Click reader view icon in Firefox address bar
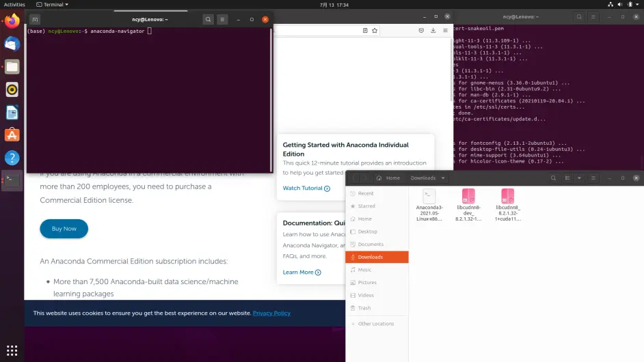The height and width of the screenshot is (362, 644). point(365,30)
